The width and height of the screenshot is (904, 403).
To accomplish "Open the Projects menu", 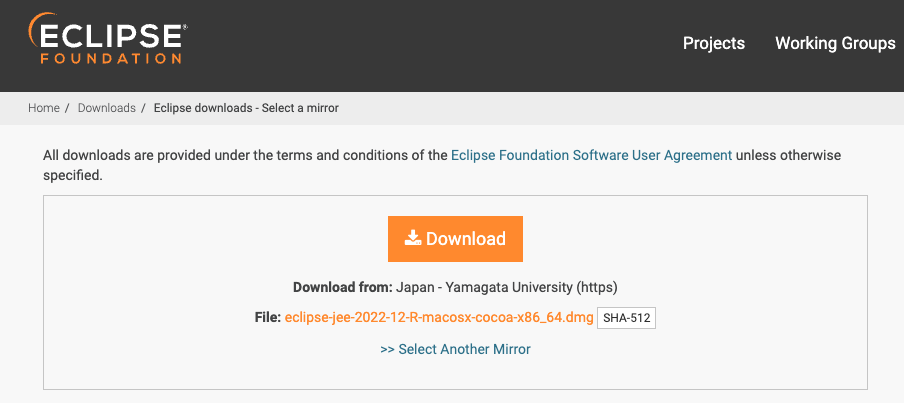I will 713,43.
